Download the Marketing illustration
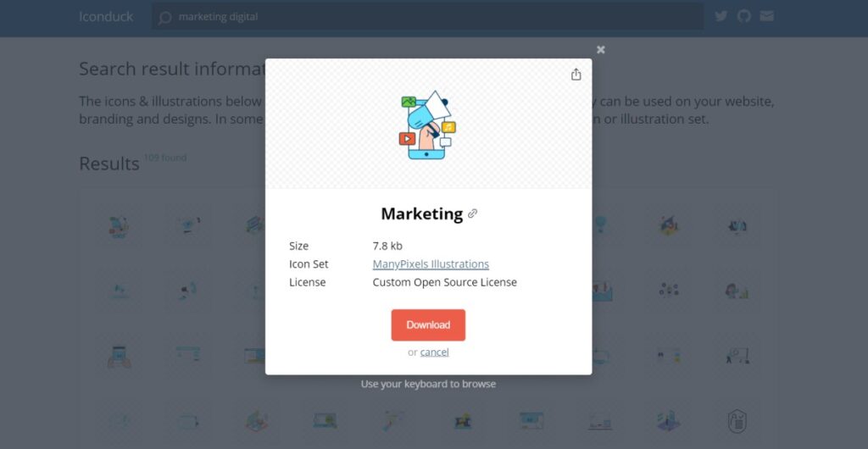 pyautogui.click(x=428, y=325)
